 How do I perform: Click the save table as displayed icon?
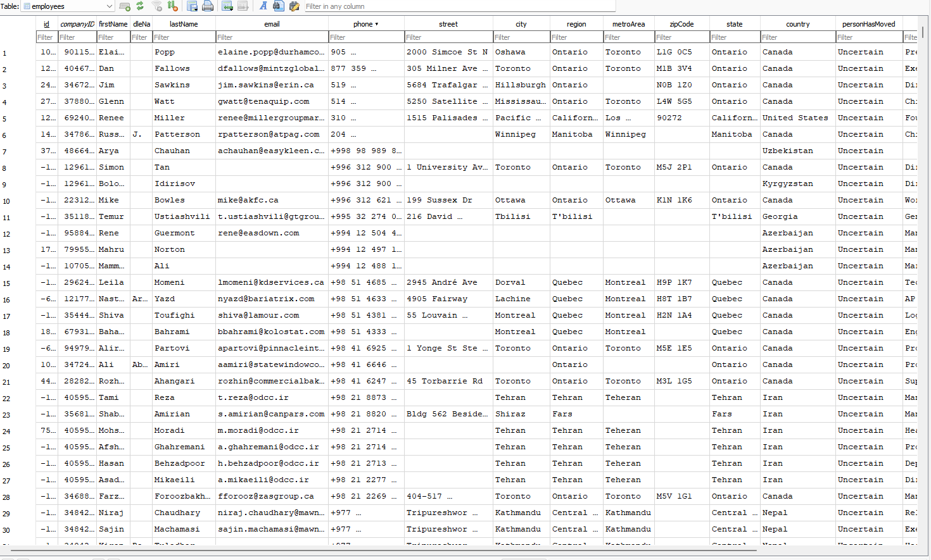[192, 6]
